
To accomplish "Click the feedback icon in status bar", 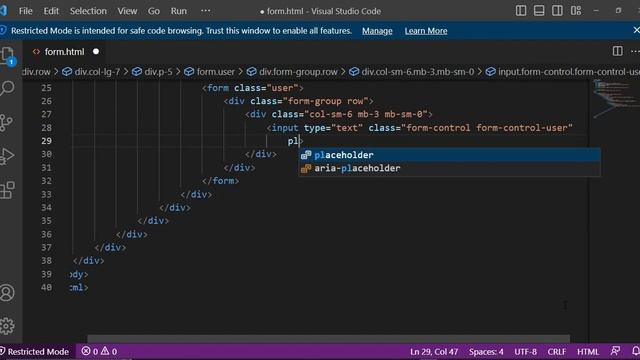I will tap(615, 351).
